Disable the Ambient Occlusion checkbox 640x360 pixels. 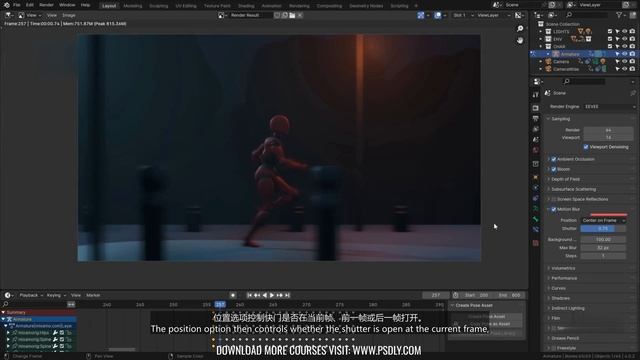pos(554,159)
